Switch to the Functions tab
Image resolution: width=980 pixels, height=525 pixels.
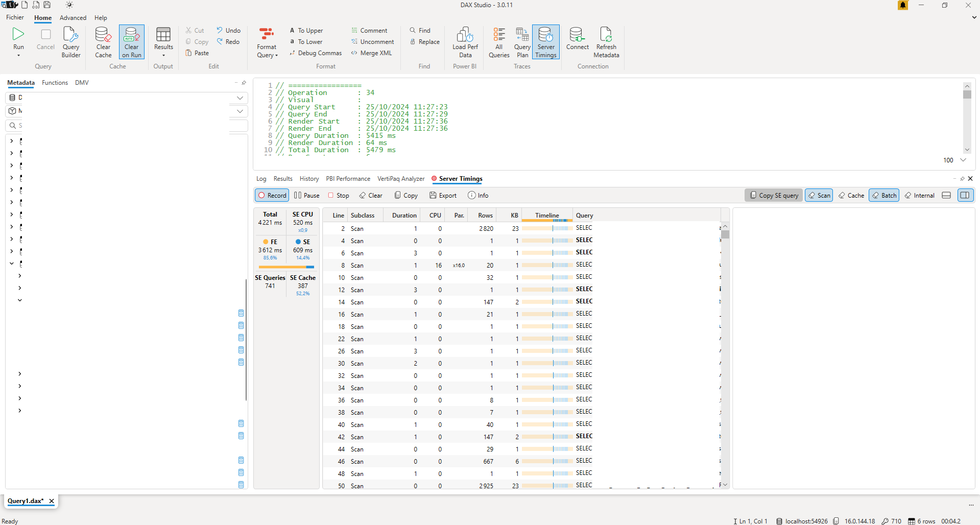tap(55, 83)
